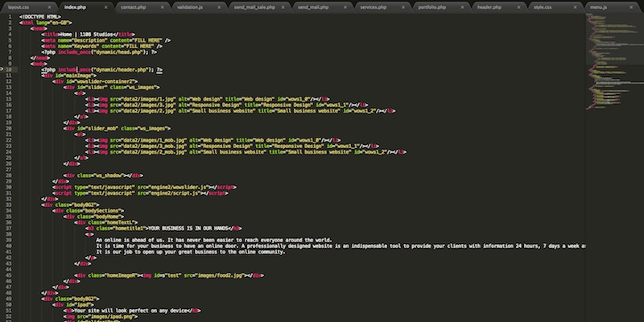The width and height of the screenshot is (644, 322).
Task: Close the validation.js tab
Action: (219, 7)
